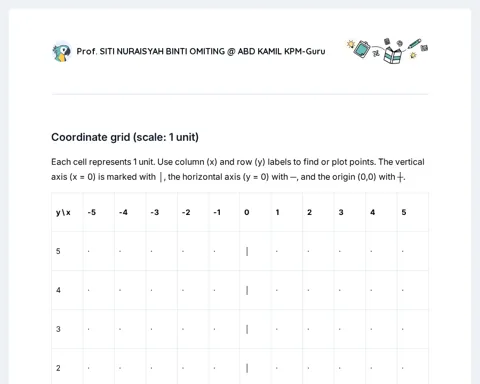
Task: Click the grid instructions paragraph
Action: pos(238,169)
